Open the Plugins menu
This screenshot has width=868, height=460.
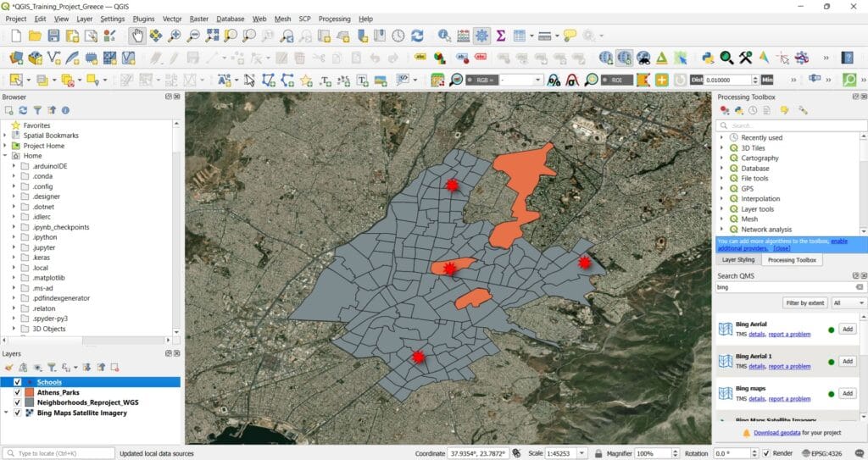click(x=143, y=19)
